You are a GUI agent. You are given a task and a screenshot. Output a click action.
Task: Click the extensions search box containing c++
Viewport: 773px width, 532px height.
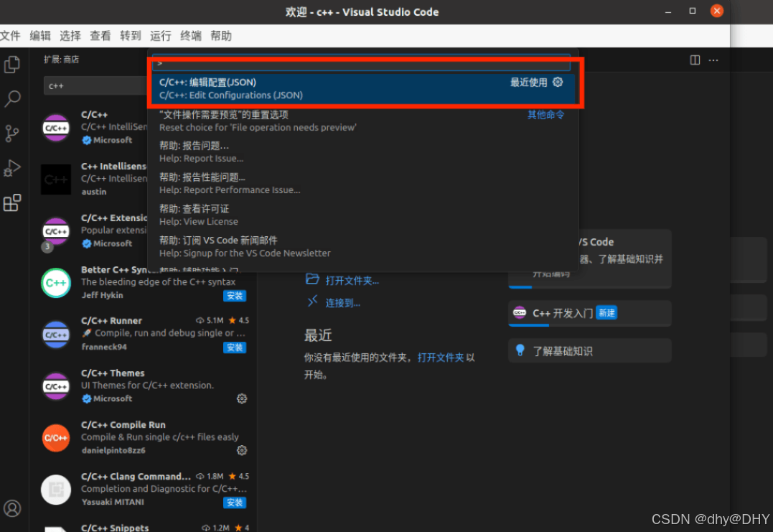click(95, 85)
